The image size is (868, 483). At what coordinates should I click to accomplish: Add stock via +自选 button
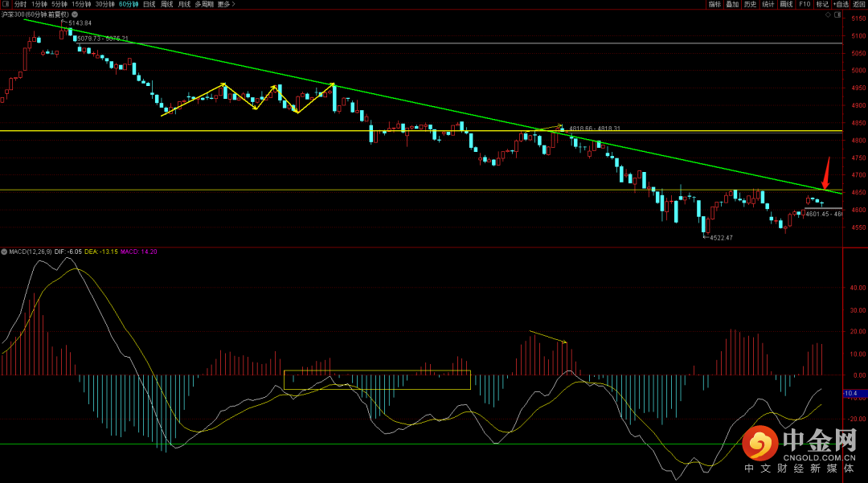[x=841, y=4]
